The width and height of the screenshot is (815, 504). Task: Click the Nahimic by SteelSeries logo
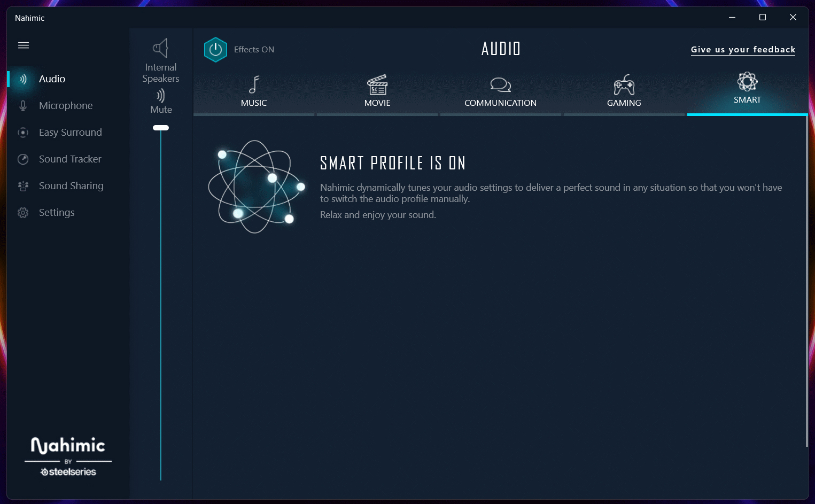click(x=68, y=456)
